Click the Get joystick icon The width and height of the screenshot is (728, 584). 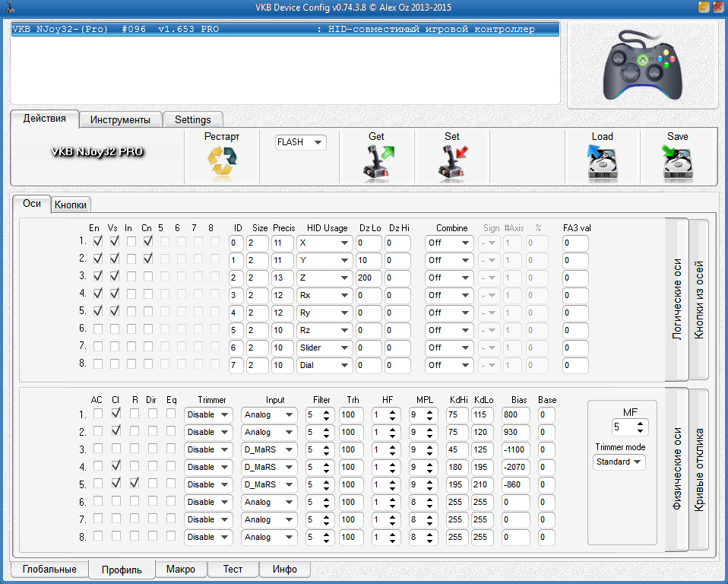click(x=378, y=163)
